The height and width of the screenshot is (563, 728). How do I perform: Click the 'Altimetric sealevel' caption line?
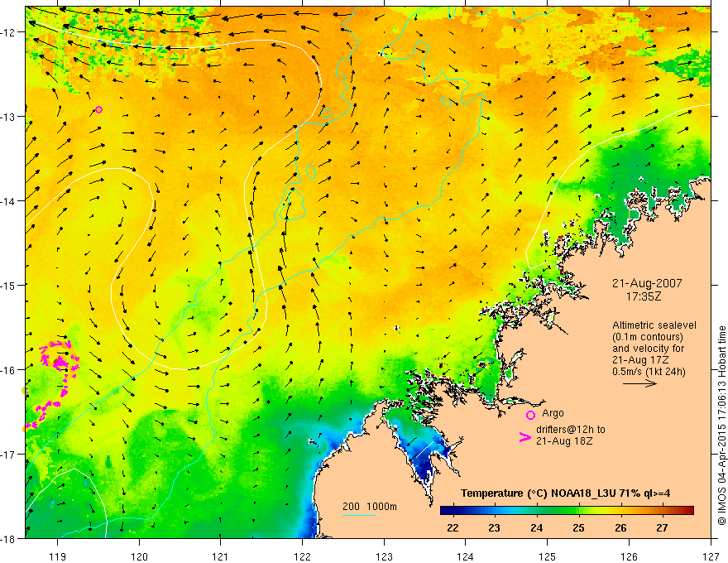pos(654,325)
